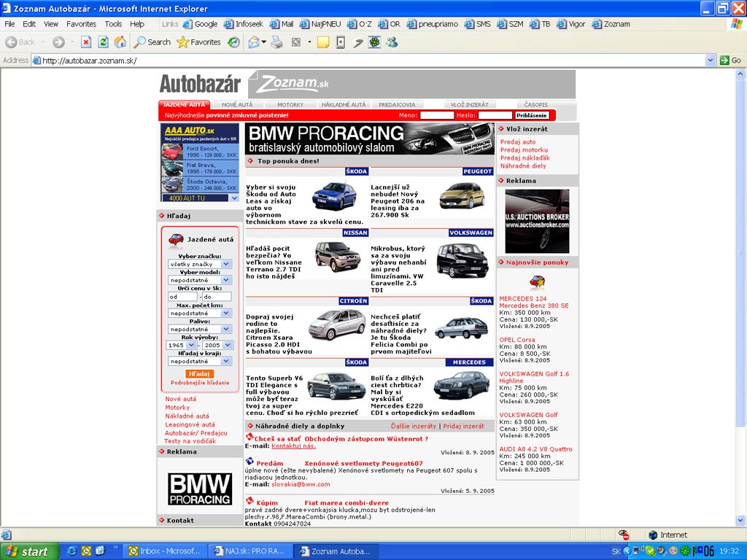Open the ČASOPIS tab

536,105
